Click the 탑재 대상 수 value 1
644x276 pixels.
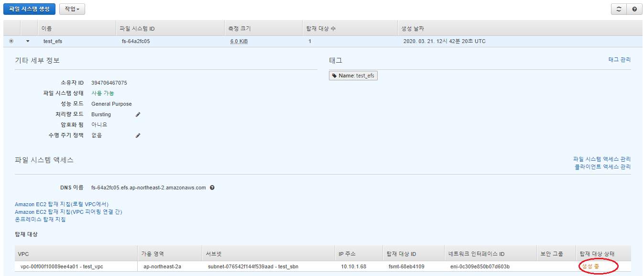(310, 42)
